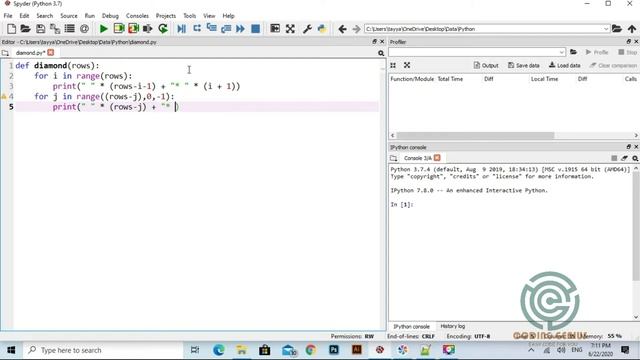Open the Consoles menu
Viewport: 640px width, 360px height.
[137, 16]
